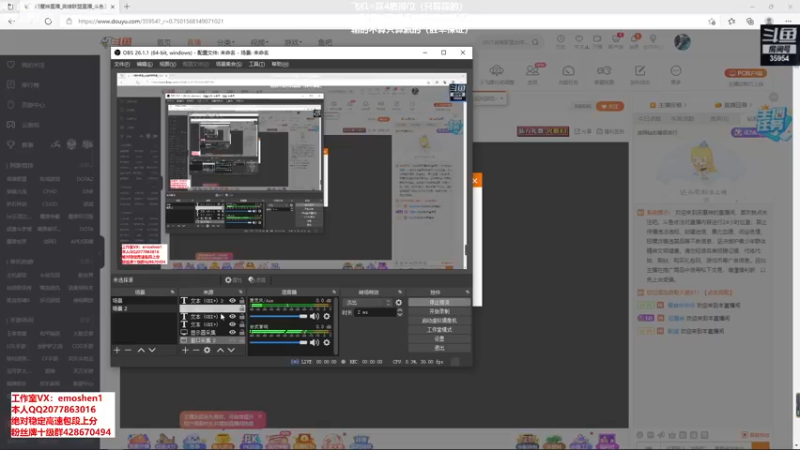The image size is (800, 450).
Task: Pop out the Scenes dock header icon
Action: 172,292
